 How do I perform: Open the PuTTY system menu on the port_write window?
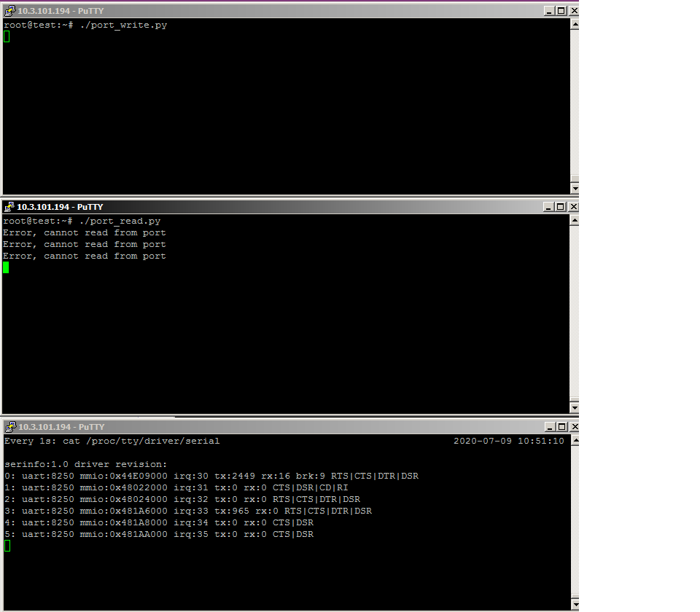(x=9, y=10)
